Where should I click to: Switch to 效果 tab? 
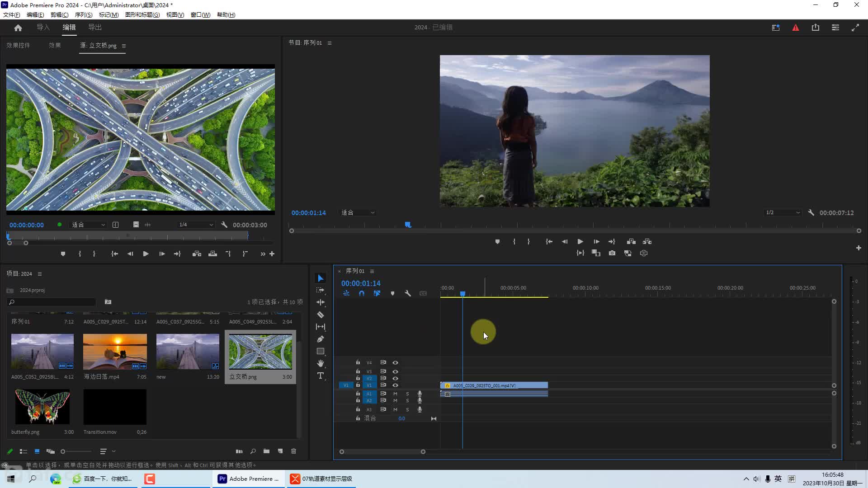point(55,45)
